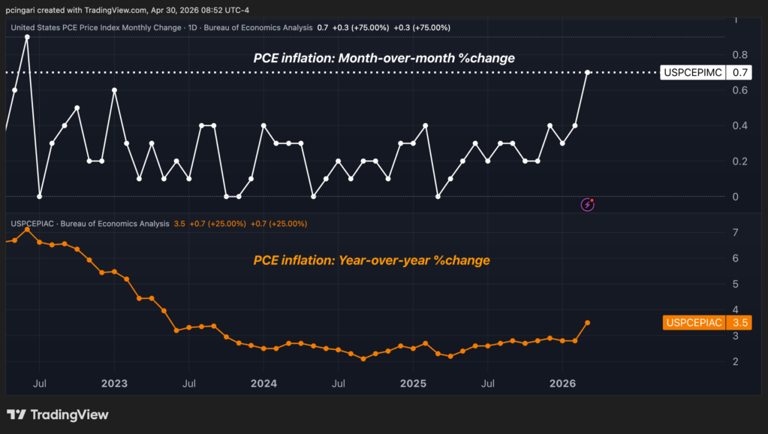The height and width of the screenshot is (434, 768).
Task: Click the 0.7 value tag on upper axis
Action: pos(740,73)
